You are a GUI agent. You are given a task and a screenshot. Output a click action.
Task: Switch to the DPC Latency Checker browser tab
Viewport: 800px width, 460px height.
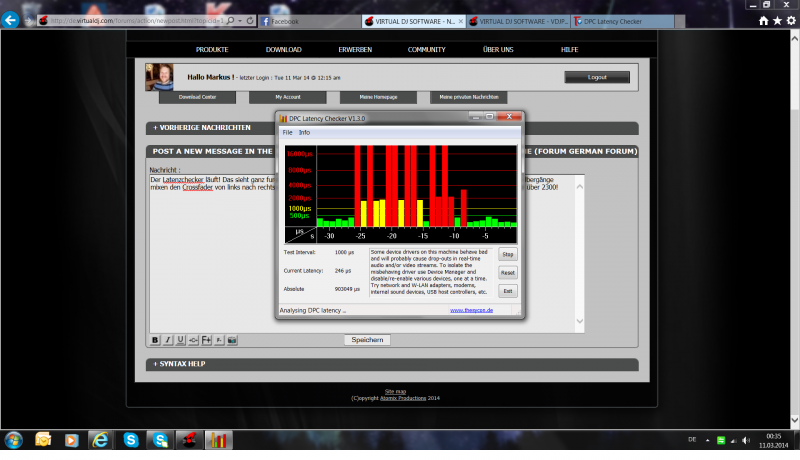tap(622, 21)
